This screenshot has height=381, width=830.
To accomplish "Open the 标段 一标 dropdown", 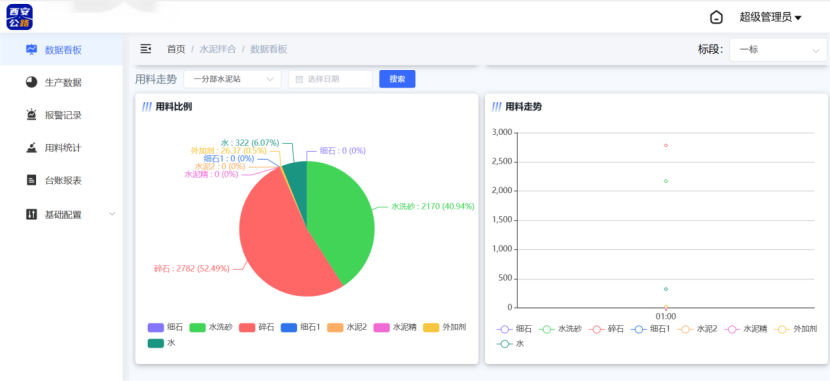I will point(778,50).
